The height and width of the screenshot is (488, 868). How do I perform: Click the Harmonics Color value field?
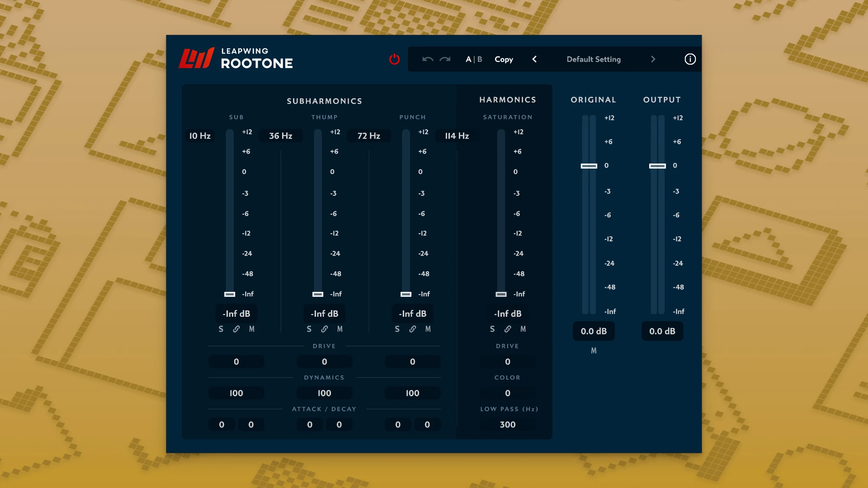coord(508,393)
